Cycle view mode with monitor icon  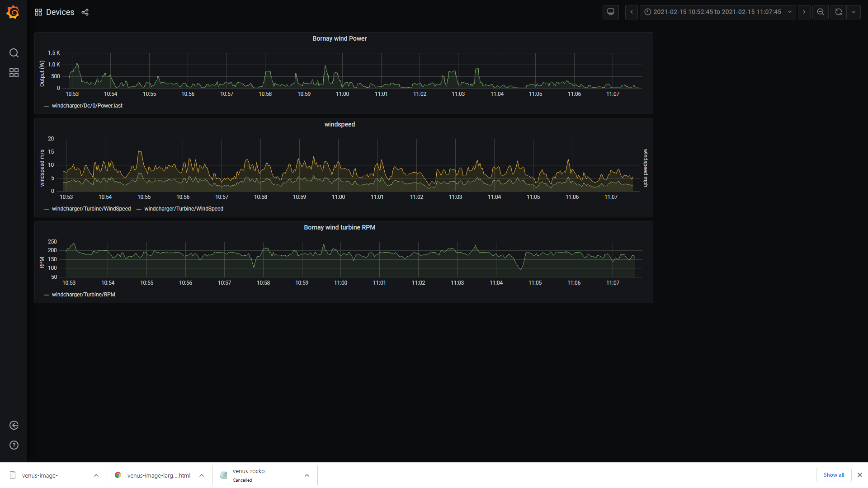(x=611, y=12)
